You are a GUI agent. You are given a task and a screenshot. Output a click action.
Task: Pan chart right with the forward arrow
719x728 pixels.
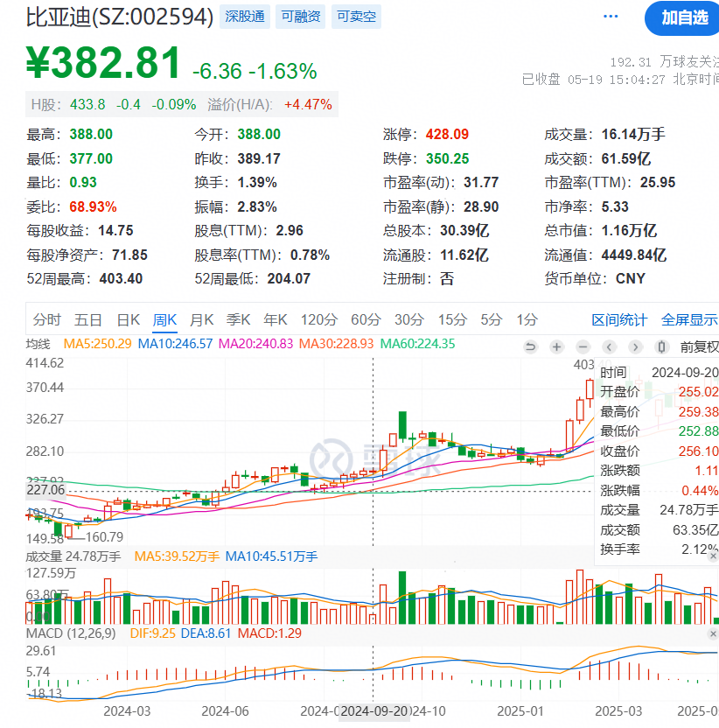pyautogui.click(x=635, y=346)
